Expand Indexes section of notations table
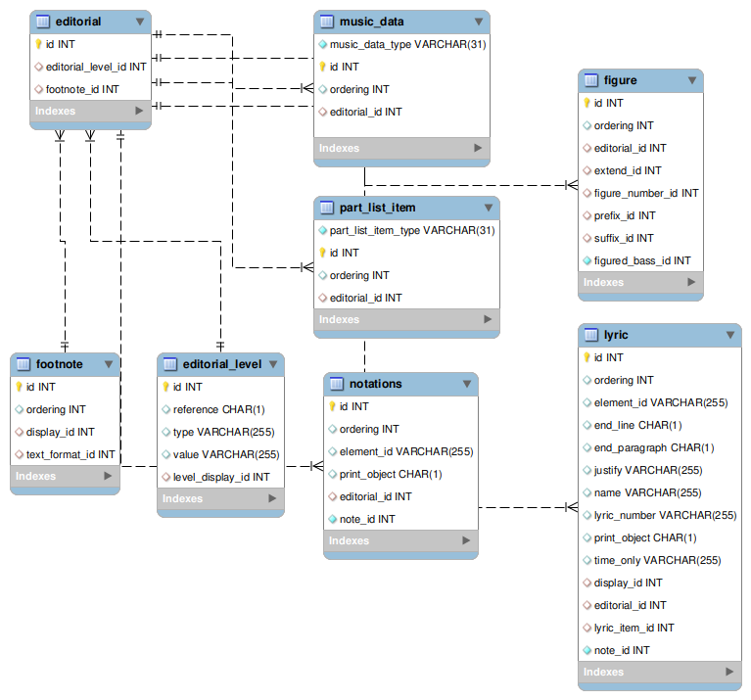 pyautogui.click(x=466, y=541)
